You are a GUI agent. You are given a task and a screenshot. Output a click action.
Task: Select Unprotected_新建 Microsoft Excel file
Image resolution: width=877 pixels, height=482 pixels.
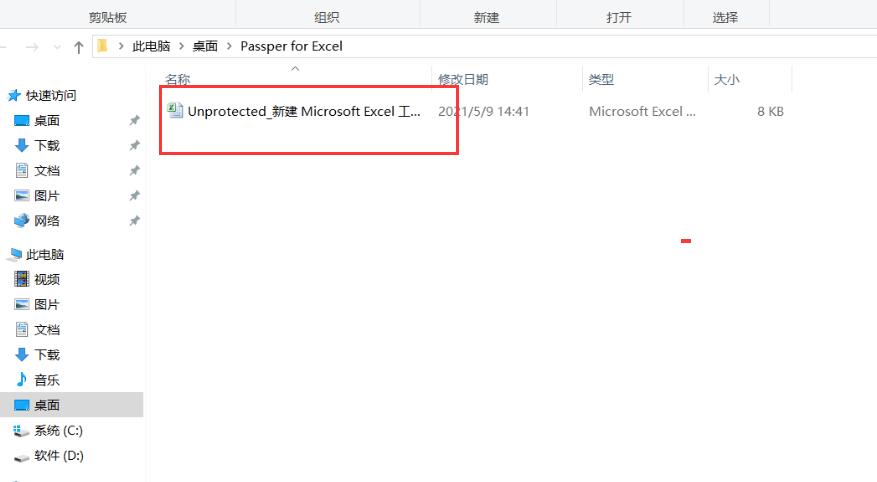[x=304, y=111]
